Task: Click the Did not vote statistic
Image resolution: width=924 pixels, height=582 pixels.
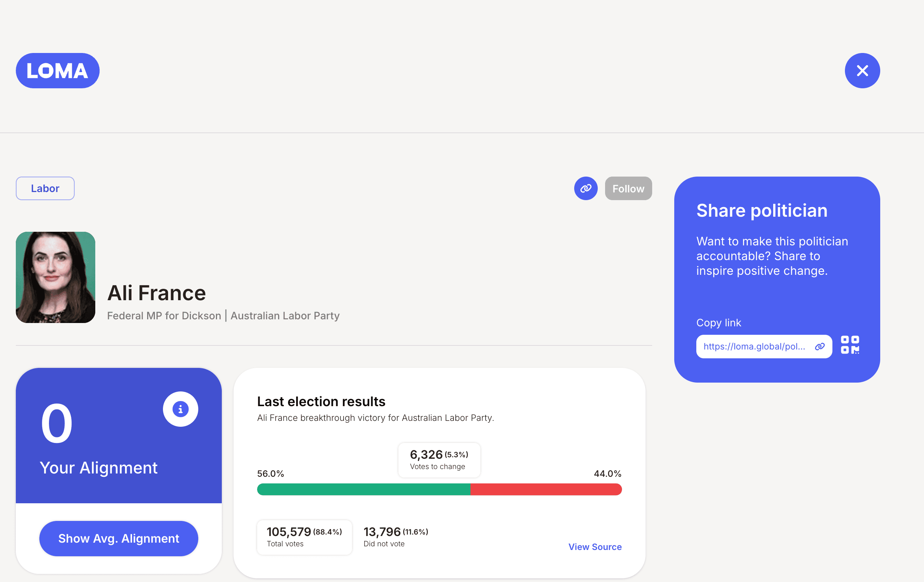Action: [395, 537]
